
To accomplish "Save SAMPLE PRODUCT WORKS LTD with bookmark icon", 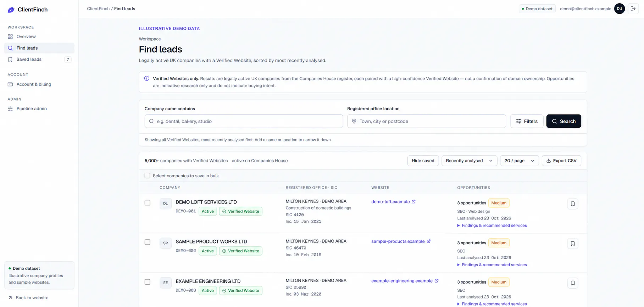I will click(572, 244).
